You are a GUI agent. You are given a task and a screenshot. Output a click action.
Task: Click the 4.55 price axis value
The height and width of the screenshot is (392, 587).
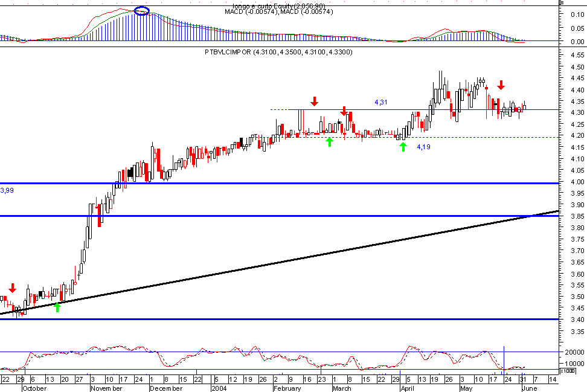click(x=578, y=55)
